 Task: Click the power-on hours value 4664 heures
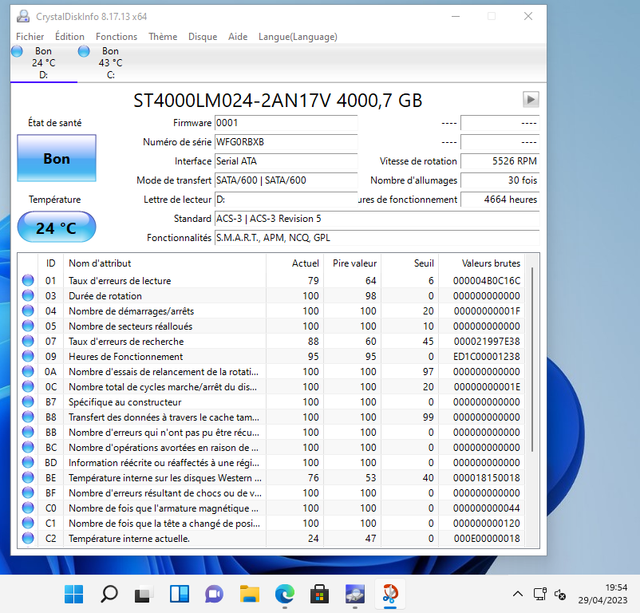pos(500,200)
